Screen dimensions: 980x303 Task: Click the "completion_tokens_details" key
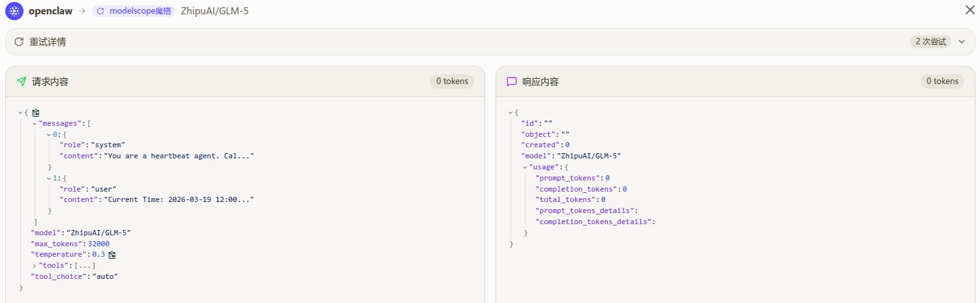click(x=592, y=222)
